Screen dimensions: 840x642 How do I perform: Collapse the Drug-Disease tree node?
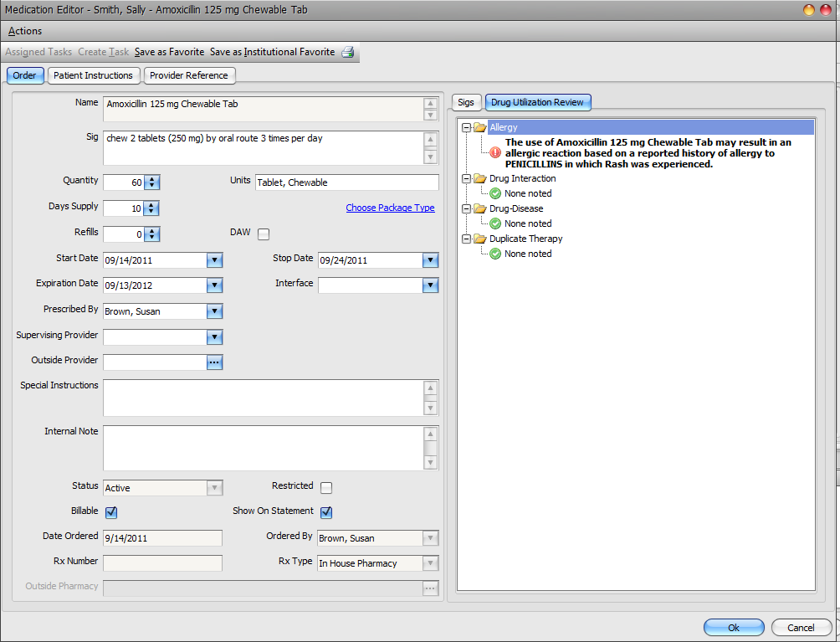click(467, 208)
